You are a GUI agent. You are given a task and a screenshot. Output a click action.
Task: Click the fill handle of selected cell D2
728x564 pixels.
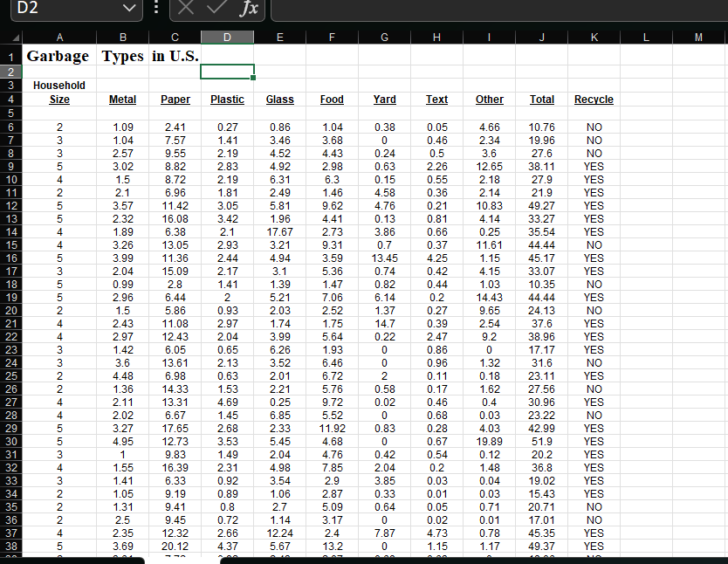[251, 79]
